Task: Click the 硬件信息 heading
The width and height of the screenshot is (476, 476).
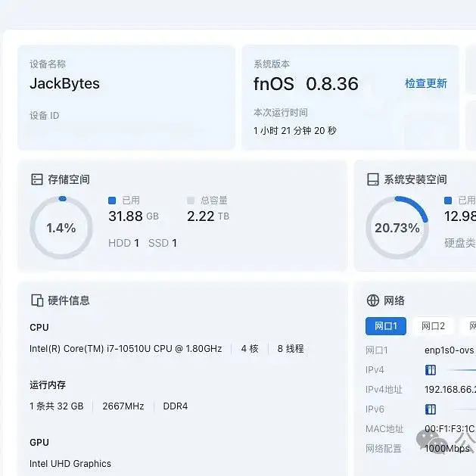Action: [69, 300]
